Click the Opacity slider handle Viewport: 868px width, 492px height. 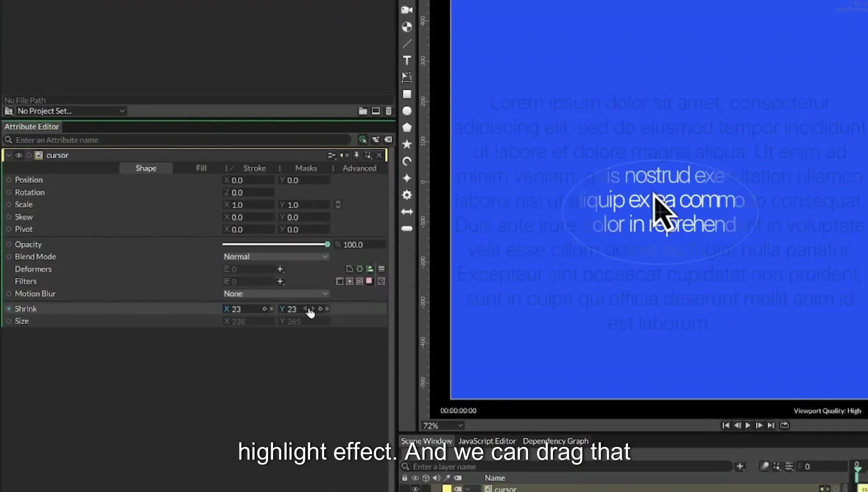[x=327, y=244]
